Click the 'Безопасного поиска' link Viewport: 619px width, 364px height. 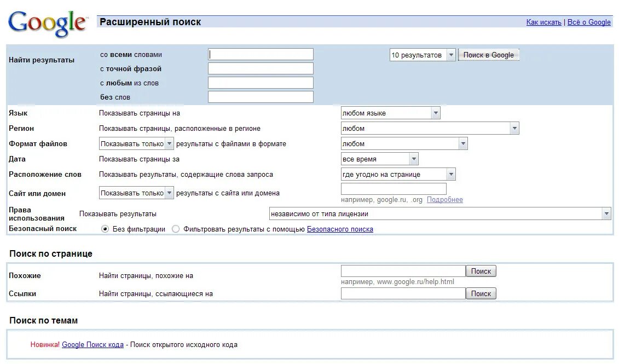340,229
